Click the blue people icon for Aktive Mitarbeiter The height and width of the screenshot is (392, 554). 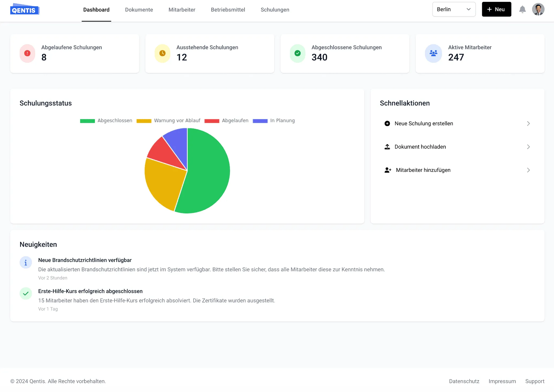(x=433, y=53)
